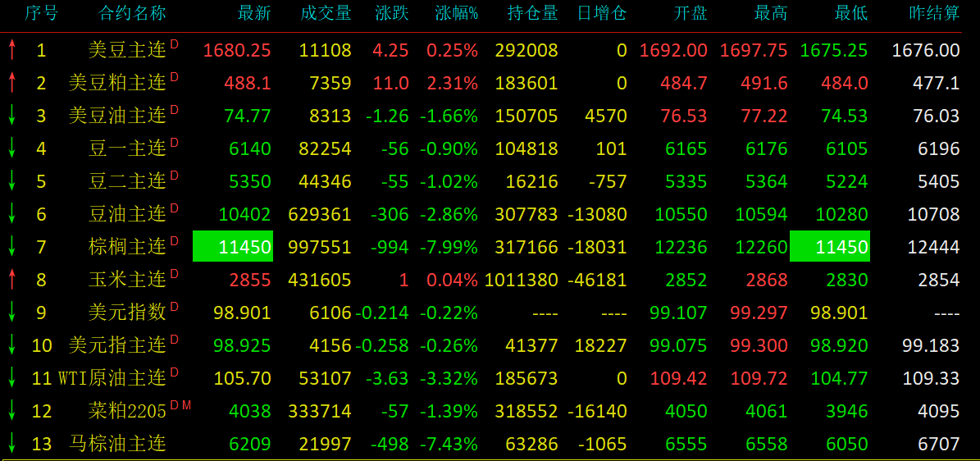Click the red DM marker next to 菜粕2205
The width and height of the screenshot is (980, 461).
click(180, 405)
